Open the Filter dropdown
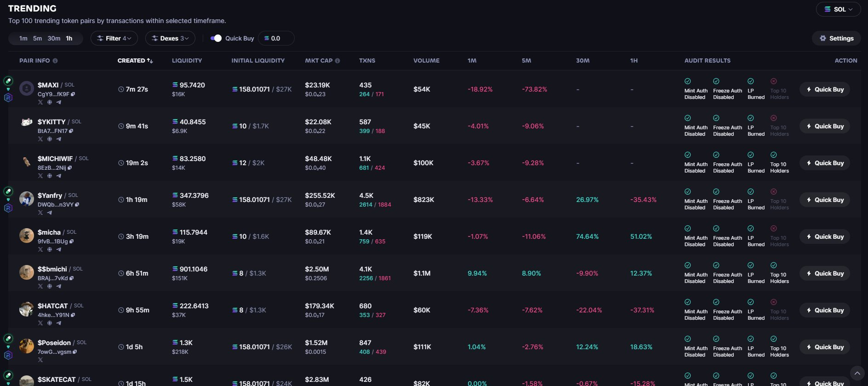 114,38
